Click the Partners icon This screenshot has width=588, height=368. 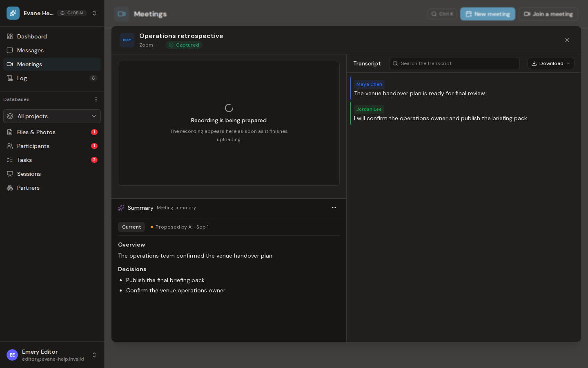[10, 188]
